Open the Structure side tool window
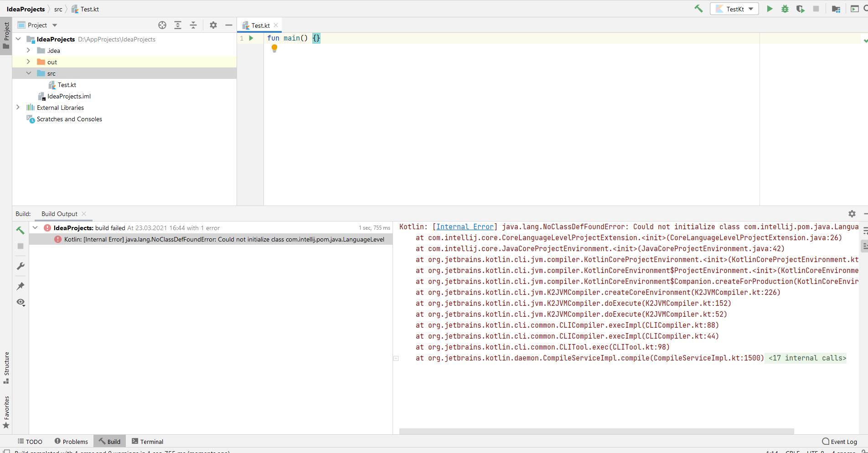Screen dimensions: 868x453 [x=6, y=368]
